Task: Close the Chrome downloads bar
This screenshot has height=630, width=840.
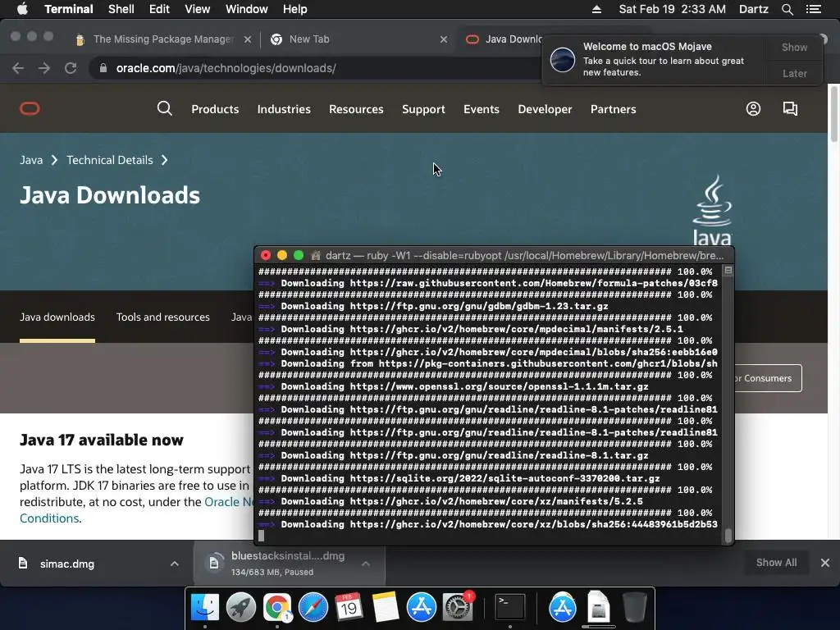Action: click(x=825, y=563)
